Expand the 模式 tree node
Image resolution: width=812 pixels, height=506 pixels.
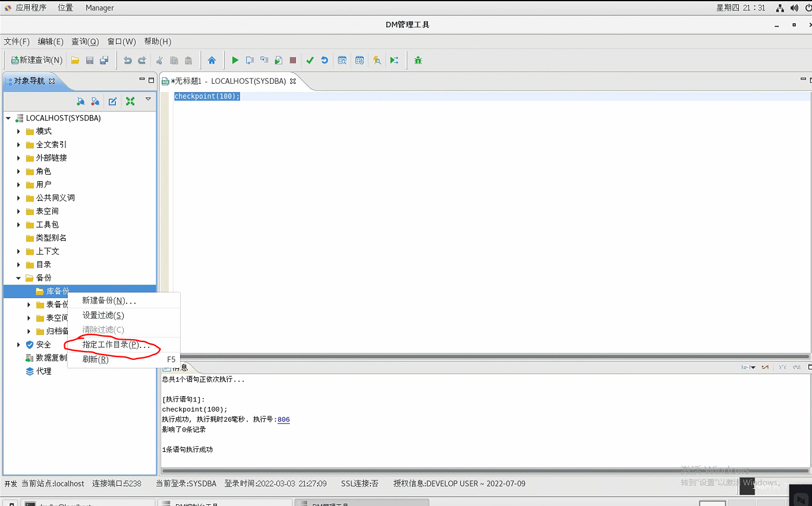[18, 131]
